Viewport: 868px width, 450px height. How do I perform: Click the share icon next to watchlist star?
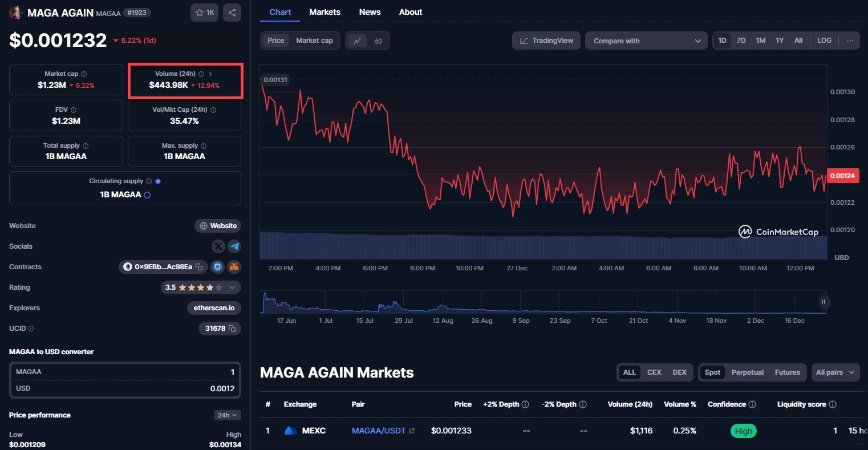pos(232,13)
